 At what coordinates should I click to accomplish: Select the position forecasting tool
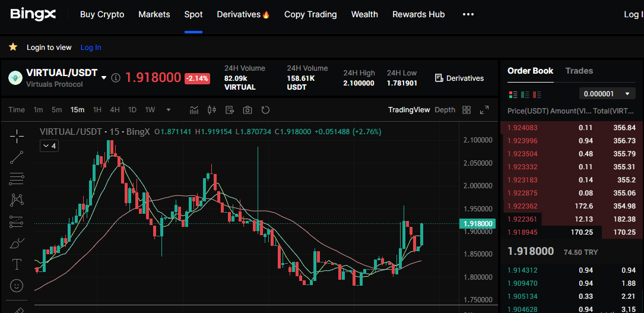pos(17,222)
